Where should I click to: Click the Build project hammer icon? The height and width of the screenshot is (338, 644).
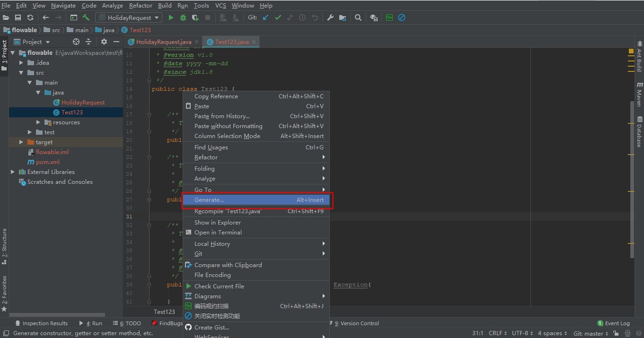point(86,17)
